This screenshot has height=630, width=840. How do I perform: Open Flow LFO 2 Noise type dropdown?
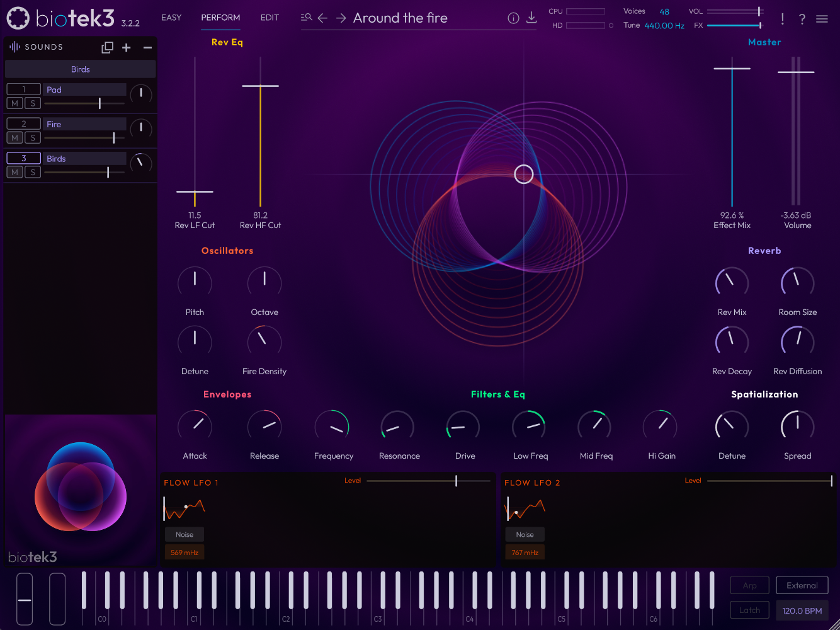(525, 534)
